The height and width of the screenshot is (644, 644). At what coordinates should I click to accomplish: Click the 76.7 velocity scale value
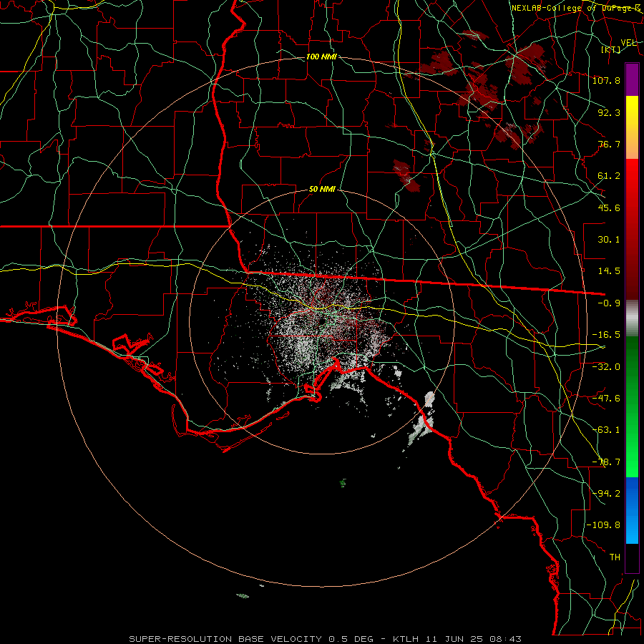[x=609, y=144]
